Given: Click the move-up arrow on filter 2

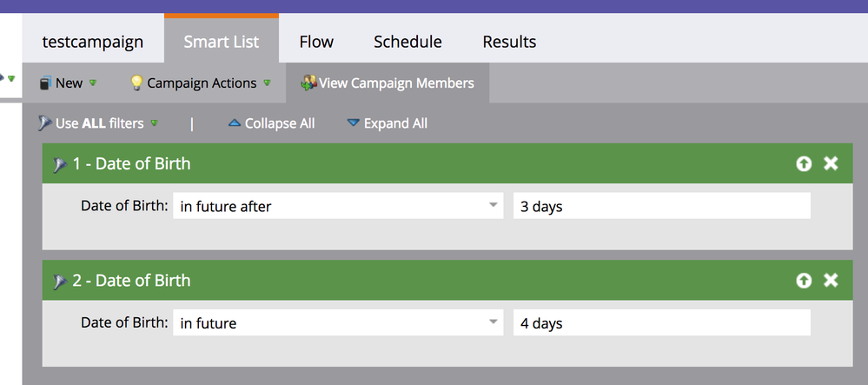Looking at the screenshot, I should click(804, 281).
